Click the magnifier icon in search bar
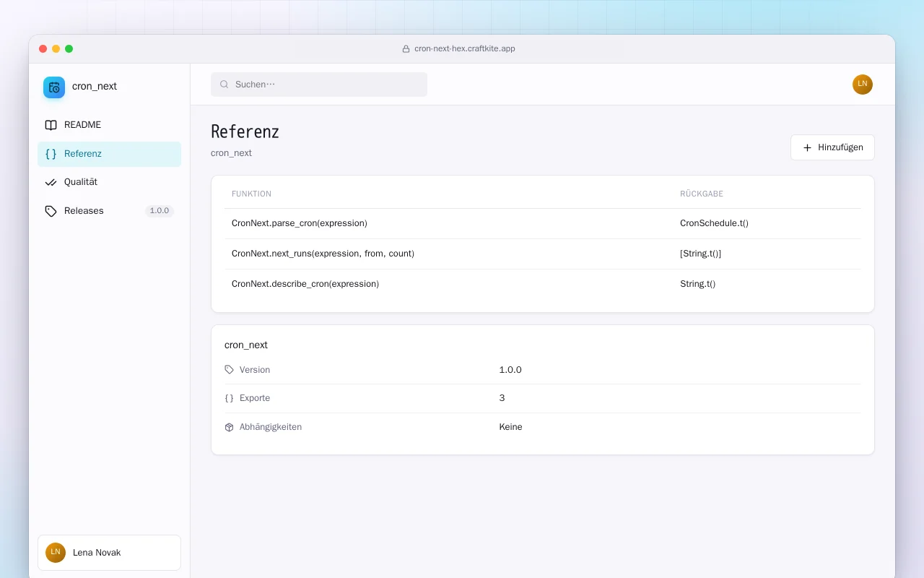The width and height of the screenshot is (924, 578). coord(225,85)
